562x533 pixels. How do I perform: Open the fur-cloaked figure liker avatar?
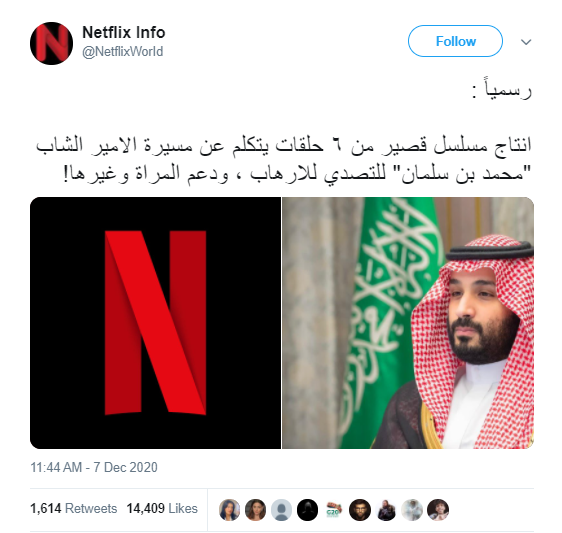coord(386,509)
